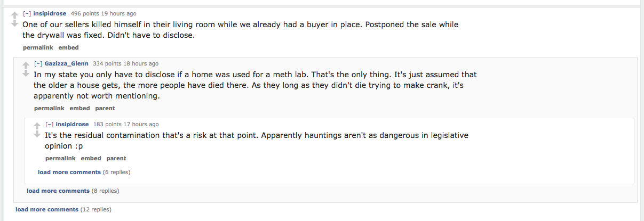Go to parent of the contamination reply
The width and height of the screenshot is (644, 221).
116,158
